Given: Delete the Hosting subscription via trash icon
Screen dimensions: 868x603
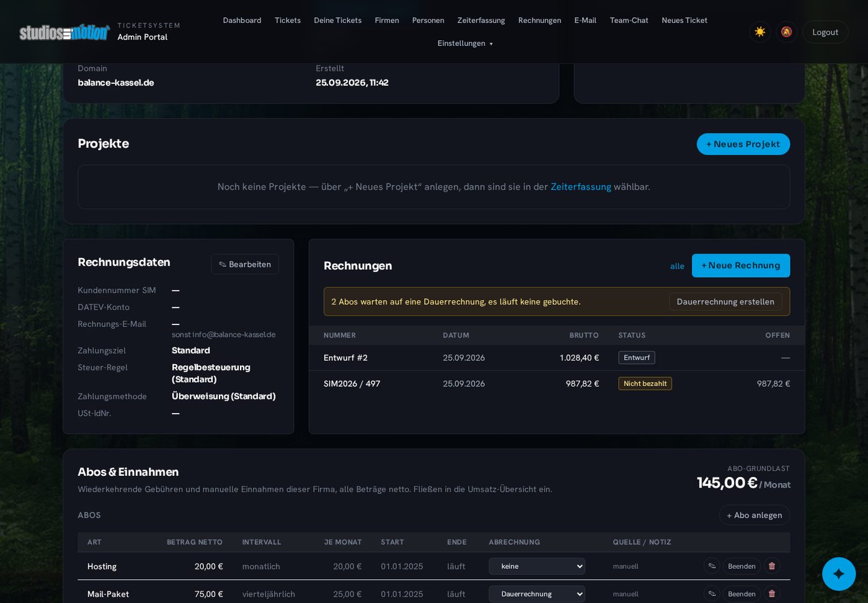Looking at the screenshot, I should point(772,566).
